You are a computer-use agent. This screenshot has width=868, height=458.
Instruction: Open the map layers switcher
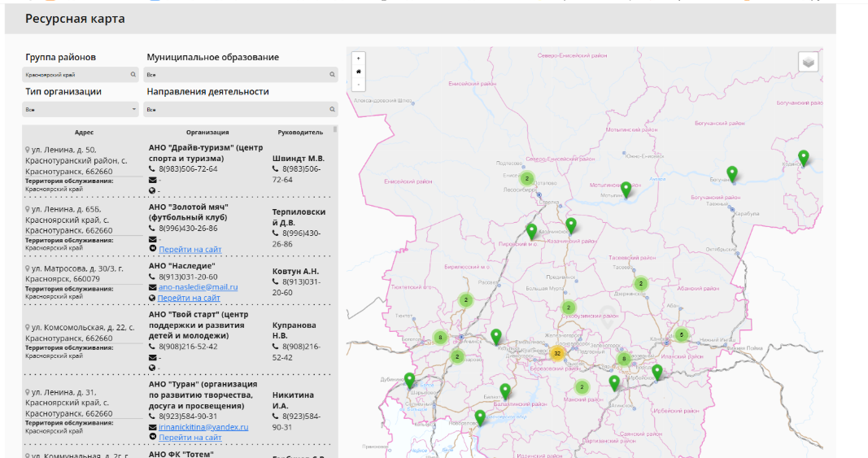coord(808,62)
